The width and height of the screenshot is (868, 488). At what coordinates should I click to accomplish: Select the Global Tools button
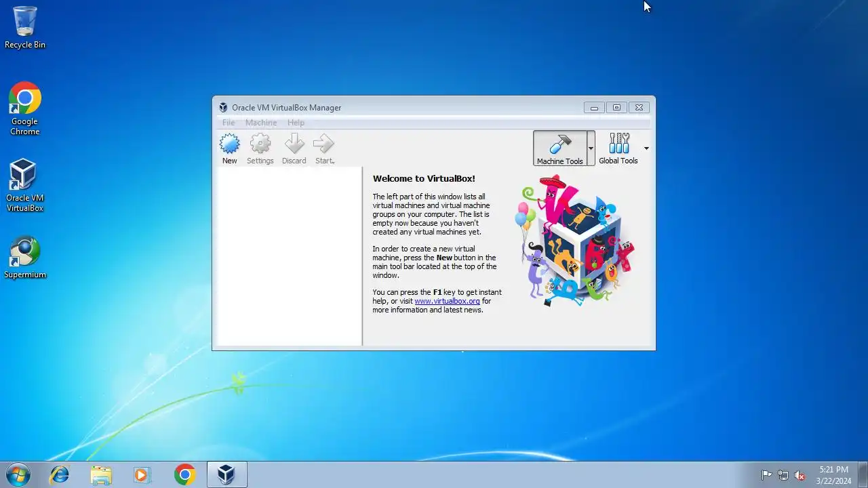618,148
